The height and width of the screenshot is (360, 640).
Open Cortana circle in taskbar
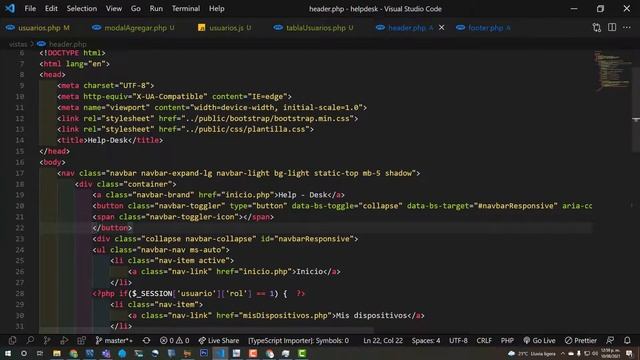coord(24,353)
